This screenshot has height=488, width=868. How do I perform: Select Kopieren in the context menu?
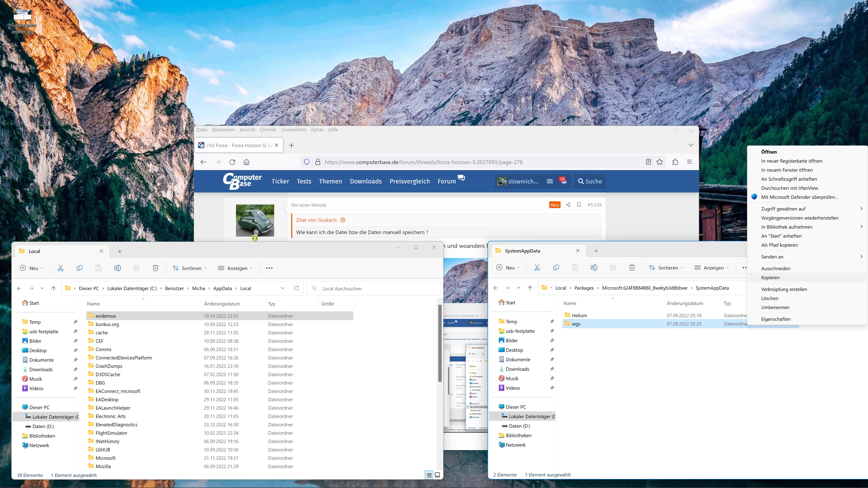point(770,277)
